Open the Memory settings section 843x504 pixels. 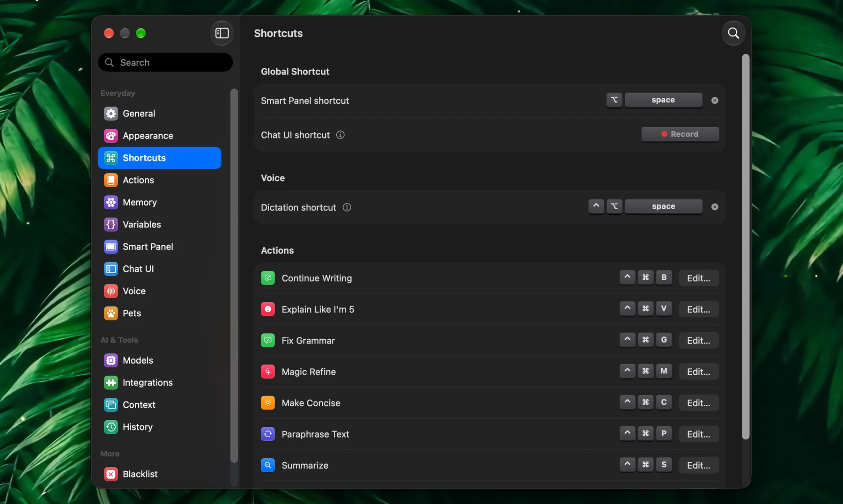point(160,202)
